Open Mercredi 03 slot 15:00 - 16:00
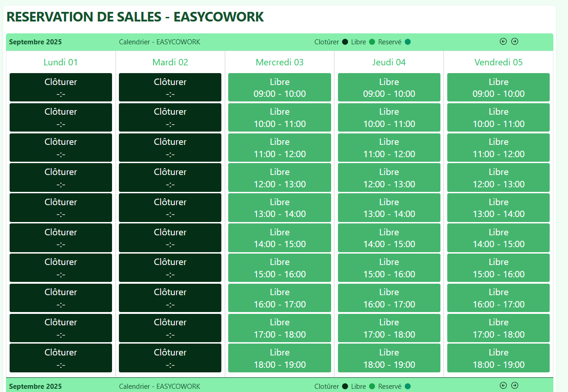Screen dimensions: 568x392 coord(279,268)
